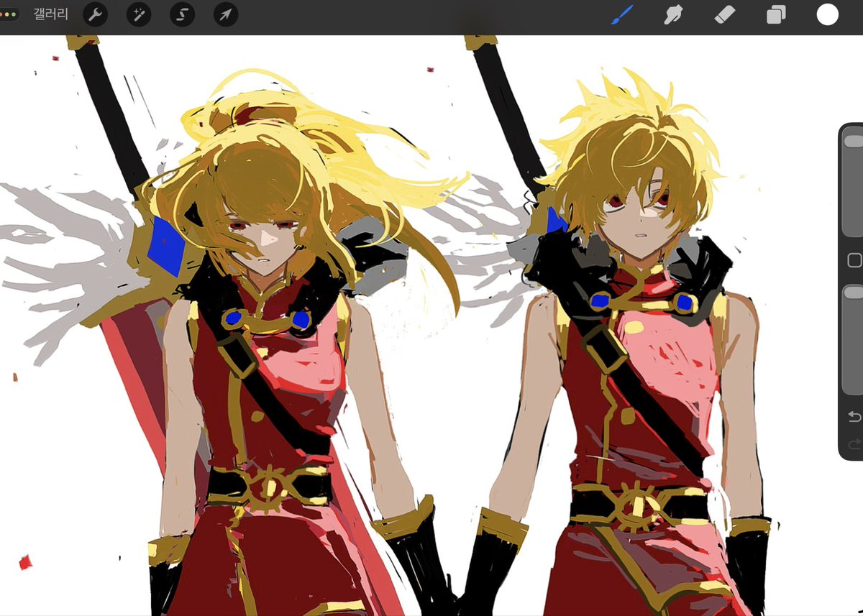Adjust the brush opacity slider
The height and width of the screenshot is (616, 863).
click(x=853, y=339)
